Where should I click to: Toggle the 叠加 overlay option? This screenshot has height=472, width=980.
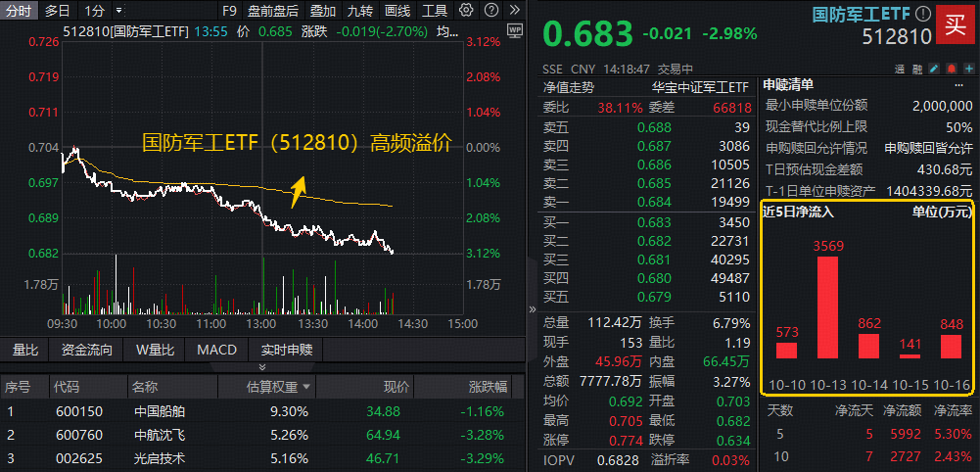[322, 11]
